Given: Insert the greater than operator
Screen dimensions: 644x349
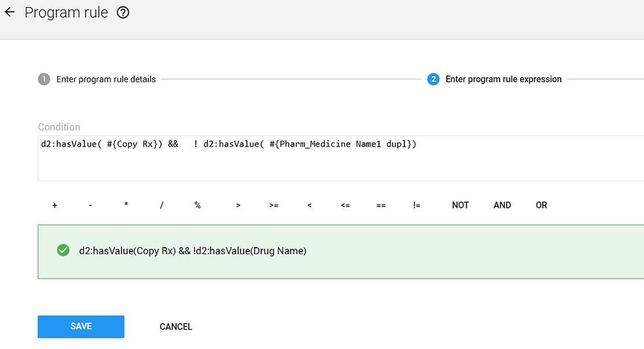Looking at the screenshot, I should point(238,205).
